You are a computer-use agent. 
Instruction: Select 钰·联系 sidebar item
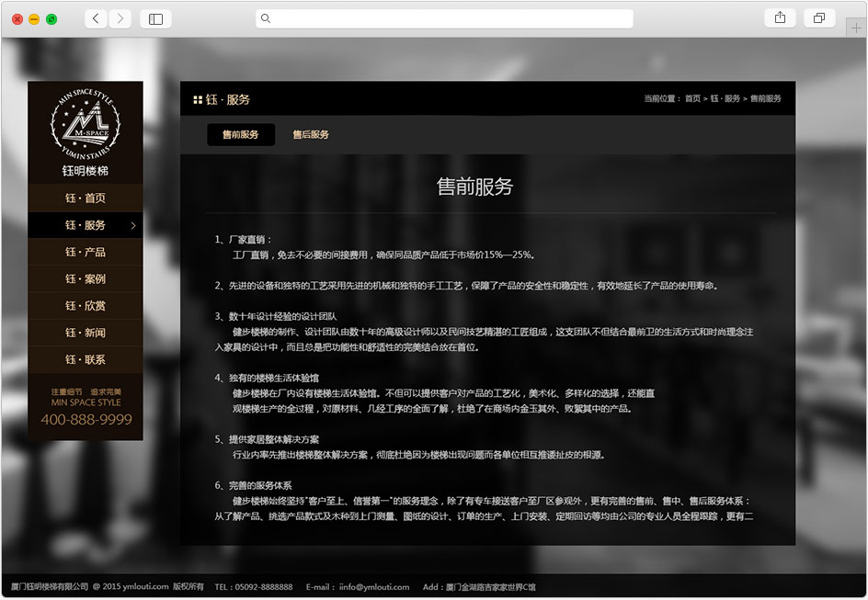pyautogui.click(x=86, y=359)
